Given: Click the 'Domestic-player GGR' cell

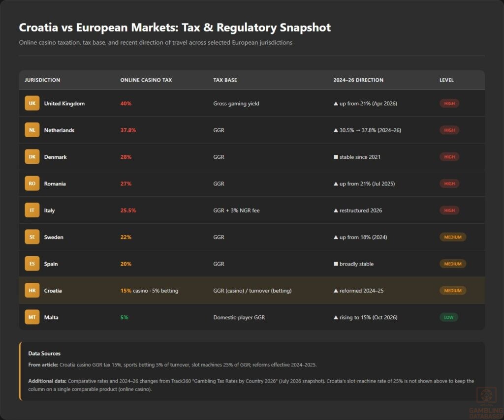Looking at the screenshot, I should click(x=239, y=317).
